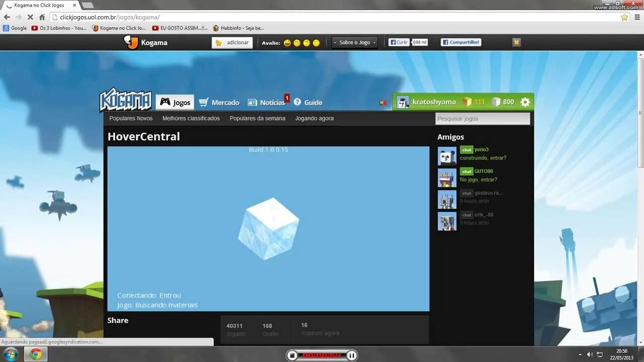Rate with the second smiley face

(297, 43)
